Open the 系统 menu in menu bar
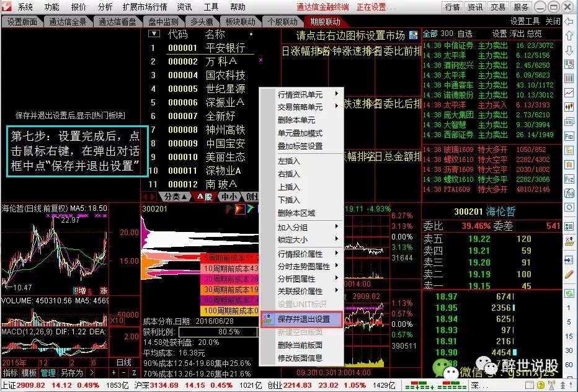The height and width of the screenshot is (392, 578). coord(25,7)
